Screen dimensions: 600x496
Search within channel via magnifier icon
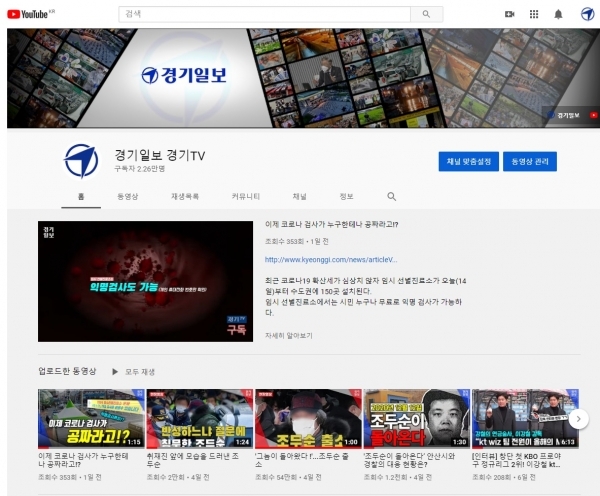pyautogui.click(x=391, y=196)
